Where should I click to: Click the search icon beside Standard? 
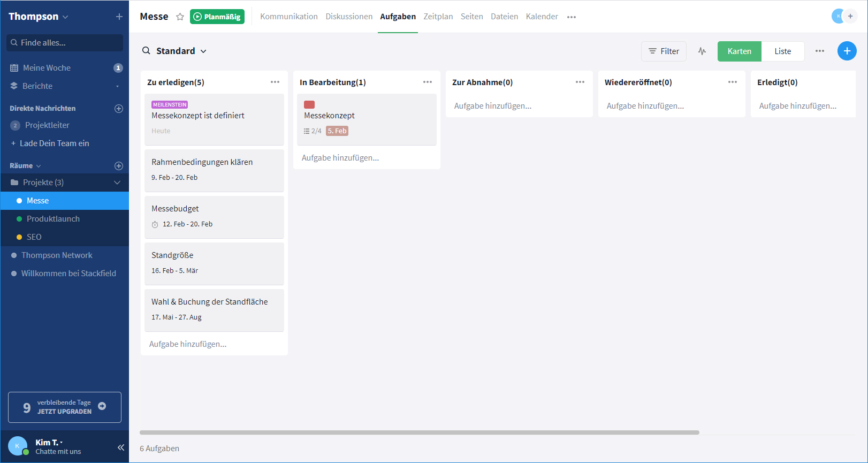(x=146, y=51)
